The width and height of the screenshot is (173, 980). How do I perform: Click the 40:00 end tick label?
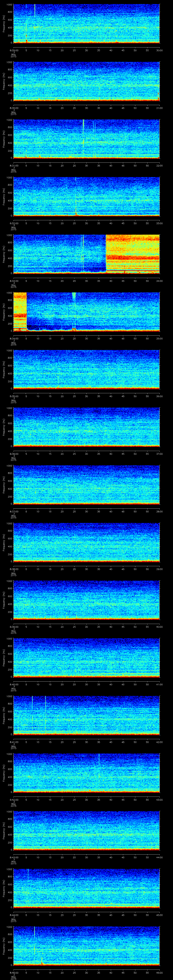159,627
